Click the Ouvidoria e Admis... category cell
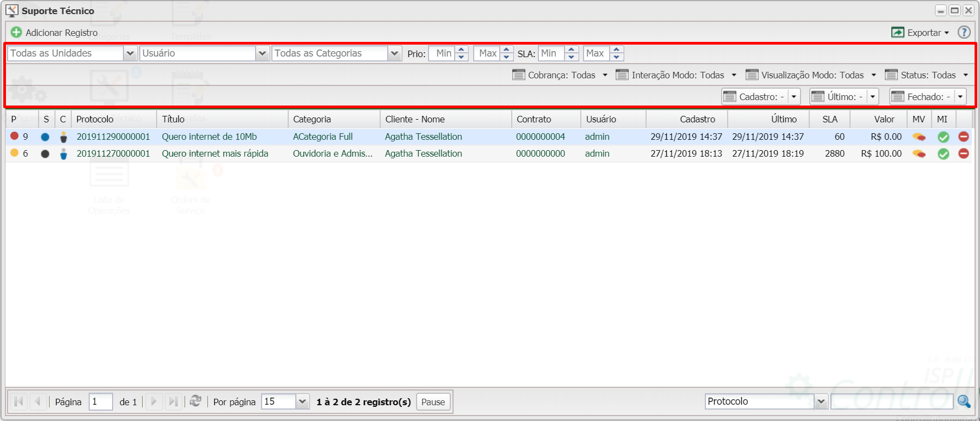The image size is (980, 421). click(333, 153)
